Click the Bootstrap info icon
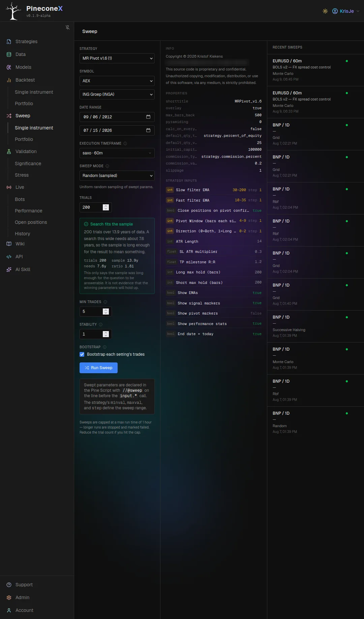 [x=104, y=347]
